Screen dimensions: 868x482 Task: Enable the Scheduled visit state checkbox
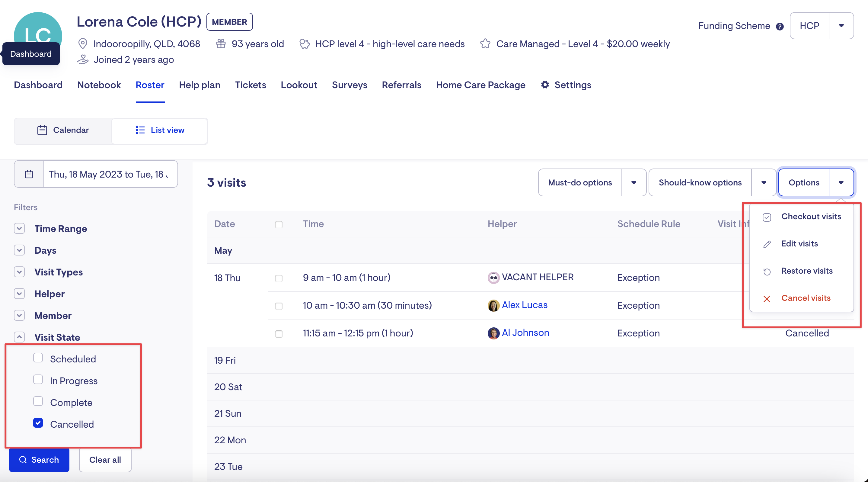[x=38, y=358]
